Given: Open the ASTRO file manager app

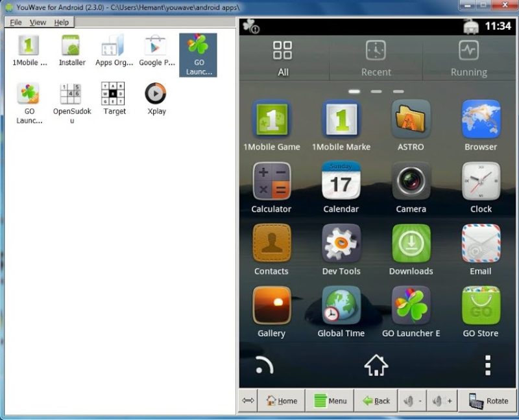Looking at the screenshot, I should pyautogui.click(x=411, y=120).
